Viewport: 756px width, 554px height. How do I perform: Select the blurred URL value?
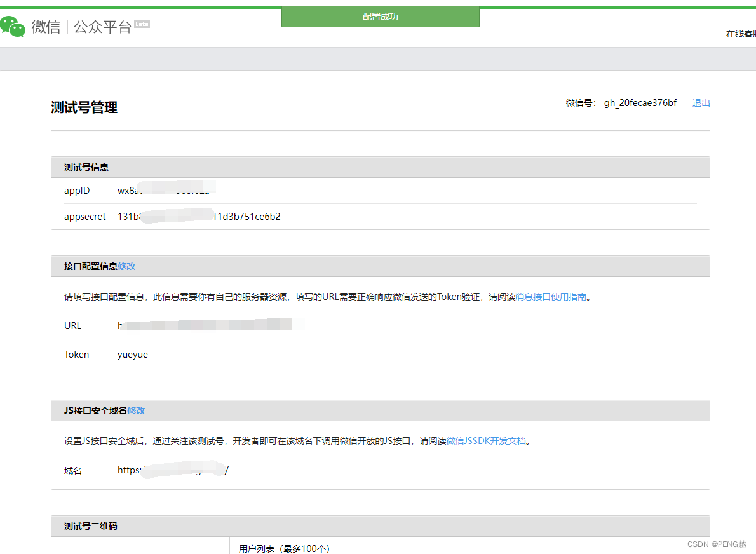pyautogui.click(x=205, y=325)
